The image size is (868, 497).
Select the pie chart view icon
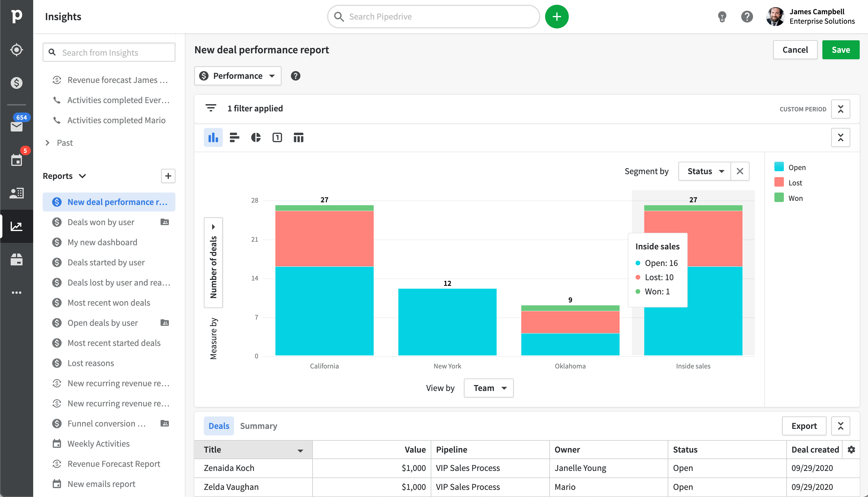point(256,137)
